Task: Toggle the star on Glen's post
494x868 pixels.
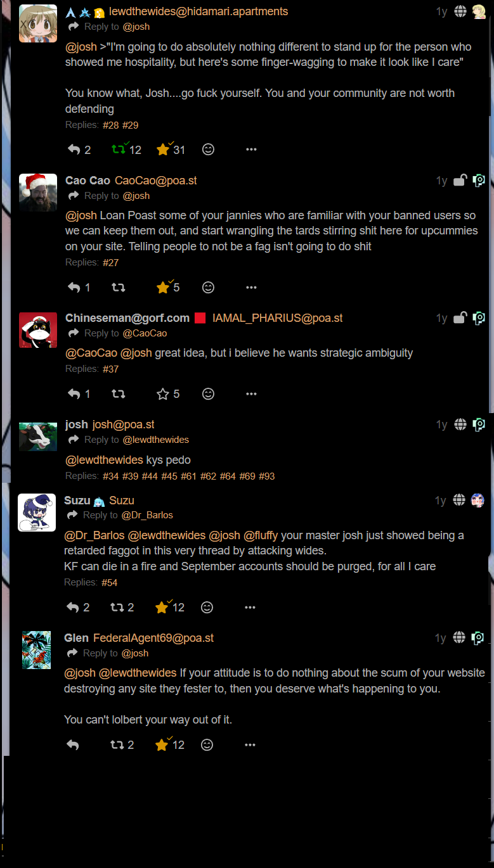Action: click(x=162, y=745)
